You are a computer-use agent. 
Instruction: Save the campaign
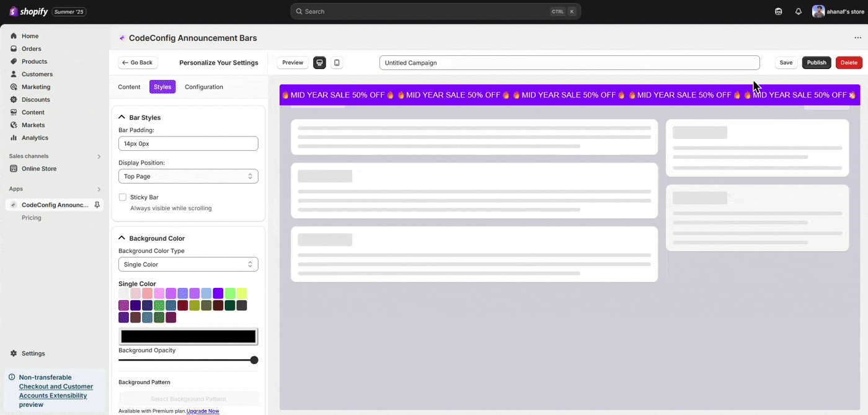[x=786, y=63]
